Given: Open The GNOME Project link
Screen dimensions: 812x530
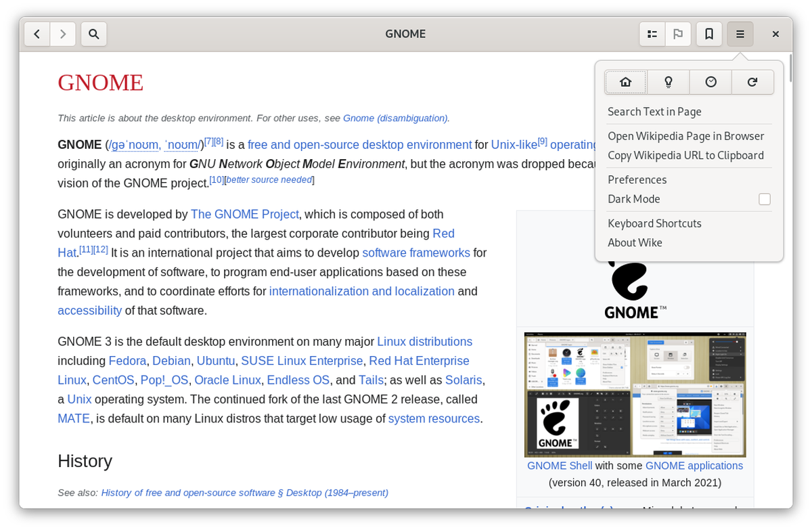Looking at the screenshot, I should coord(244,214).
